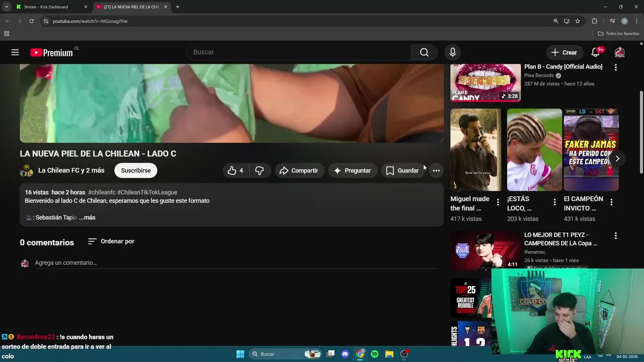
Task: Open Task View in taskbar
Action: click(331, 354)
